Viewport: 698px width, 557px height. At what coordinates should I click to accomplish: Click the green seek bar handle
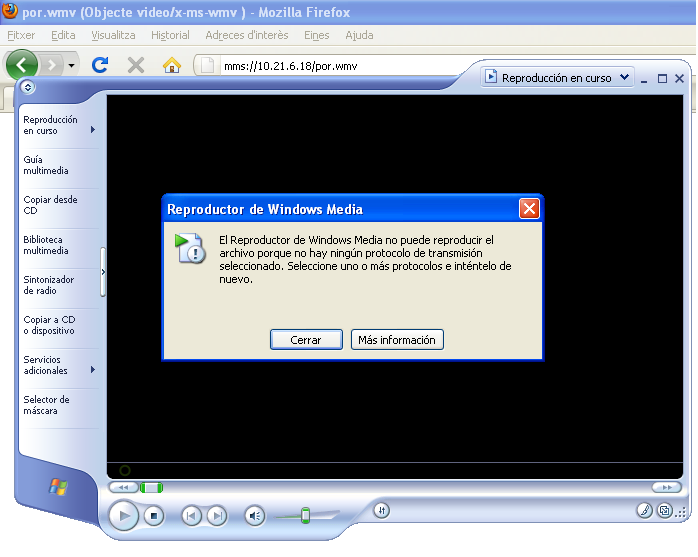tap(151, 488)
